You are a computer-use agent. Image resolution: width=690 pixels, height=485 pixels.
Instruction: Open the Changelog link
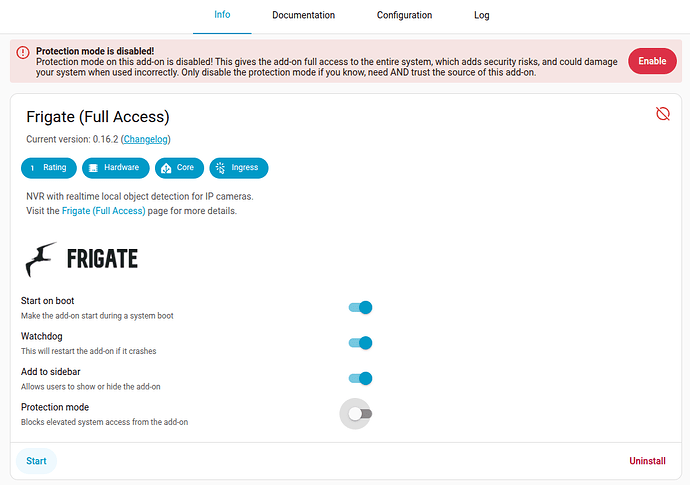(146, 139)
